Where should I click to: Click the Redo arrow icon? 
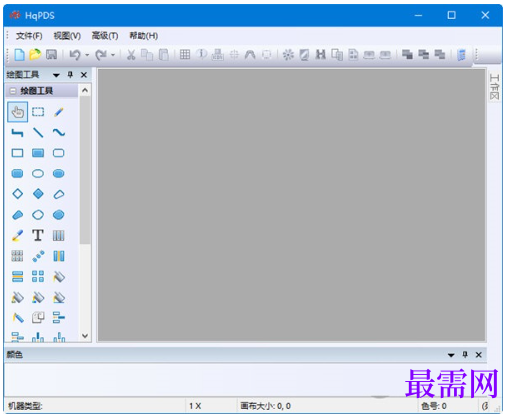(101, 55)
